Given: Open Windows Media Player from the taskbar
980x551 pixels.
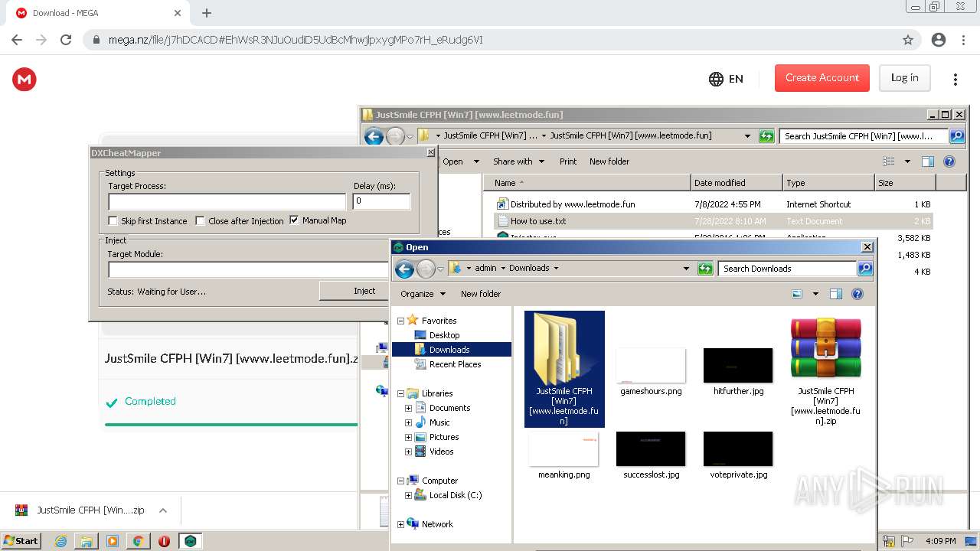Looking at the screenshot, I should [x=113, y=541].
